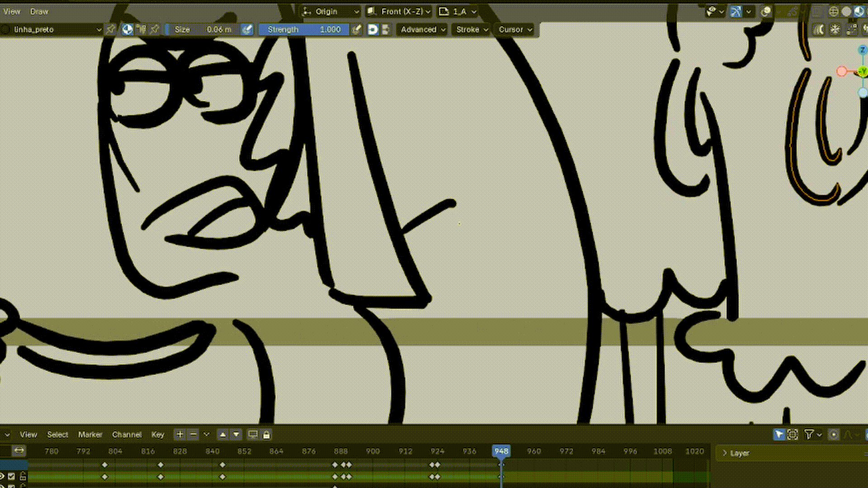Open the Channel menu
Screen dimensions: 868x488
click(x=127, y=434)
